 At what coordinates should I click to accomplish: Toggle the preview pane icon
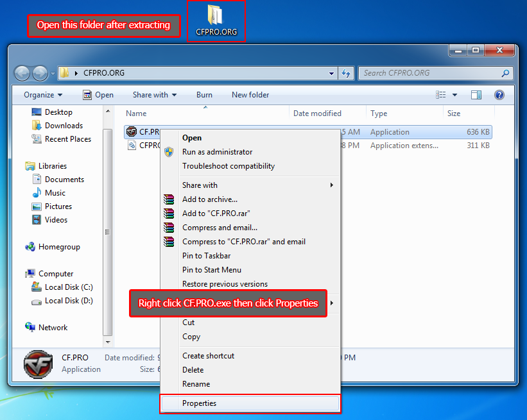476,95
